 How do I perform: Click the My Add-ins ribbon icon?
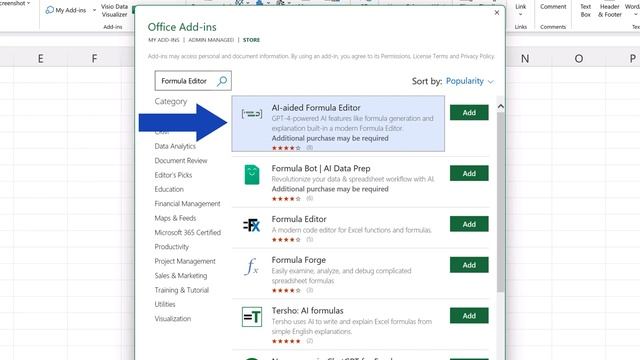(50, 10)
